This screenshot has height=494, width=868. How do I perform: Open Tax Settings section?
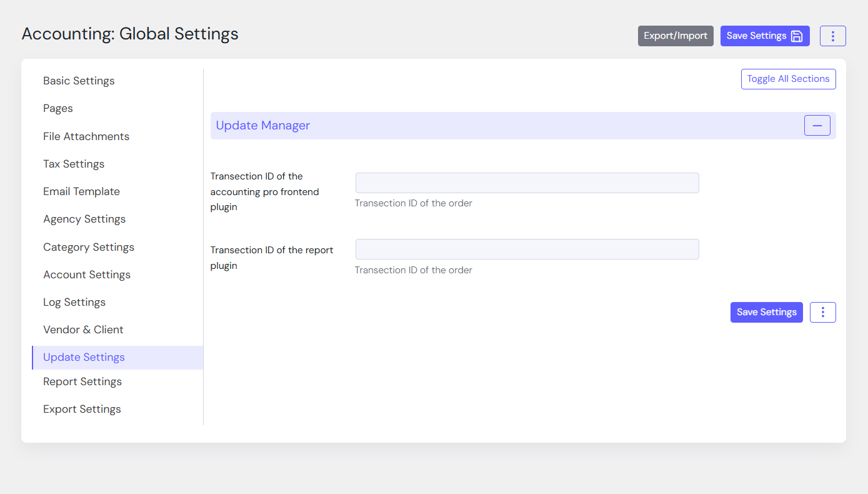(74, 164)
